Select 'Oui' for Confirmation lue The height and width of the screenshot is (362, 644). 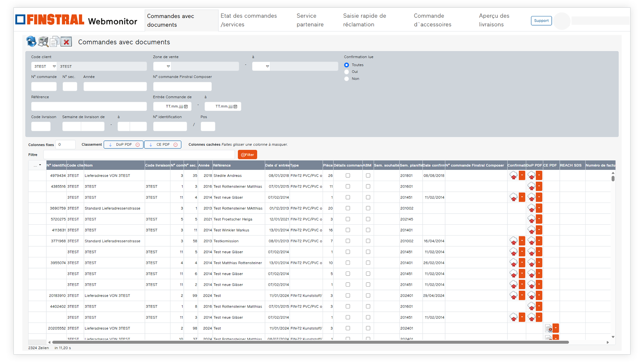[x=346, y=72]
